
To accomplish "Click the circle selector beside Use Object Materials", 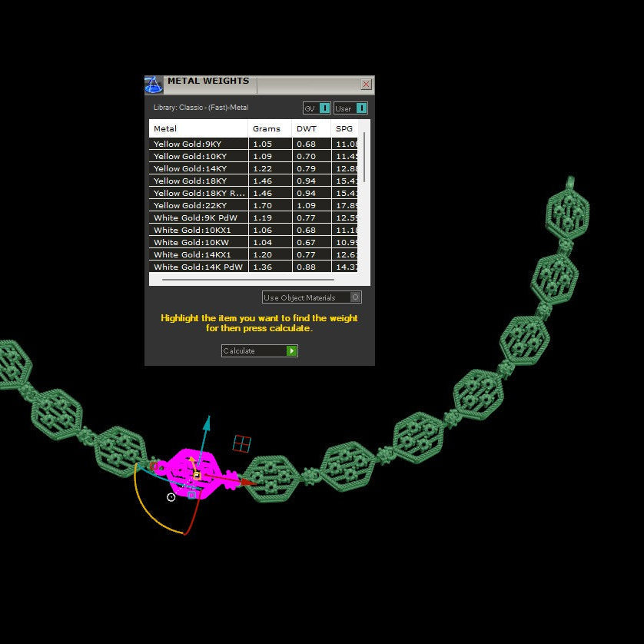I will tap(355, 297).
